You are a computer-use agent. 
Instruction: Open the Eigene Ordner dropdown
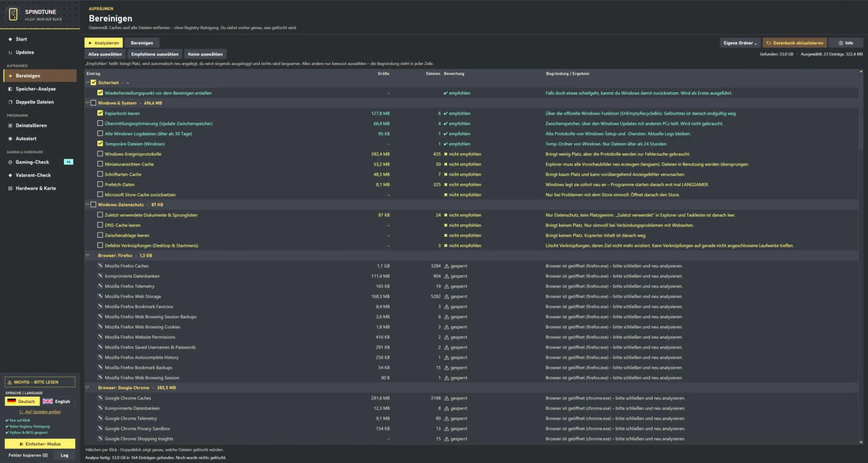tap(740, 43)
